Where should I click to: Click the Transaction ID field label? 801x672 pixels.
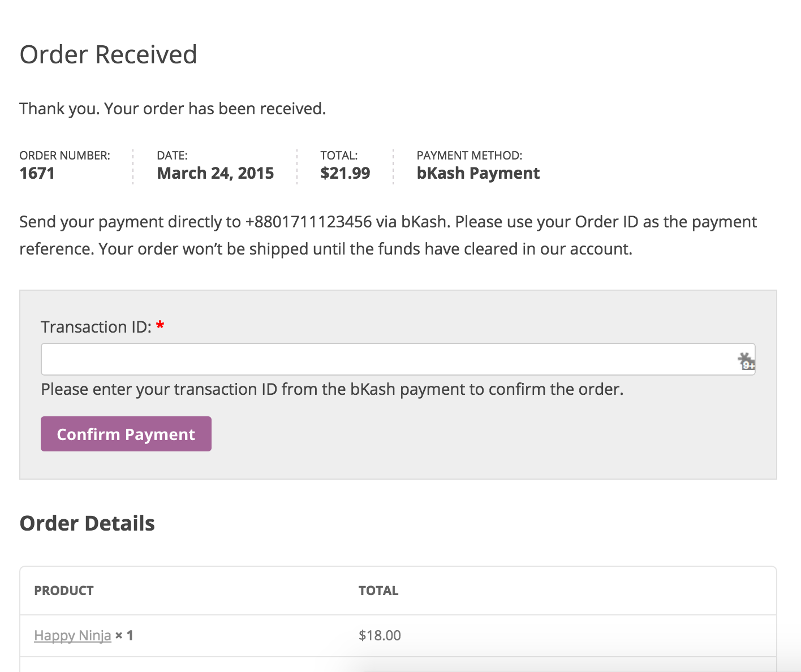96,327
